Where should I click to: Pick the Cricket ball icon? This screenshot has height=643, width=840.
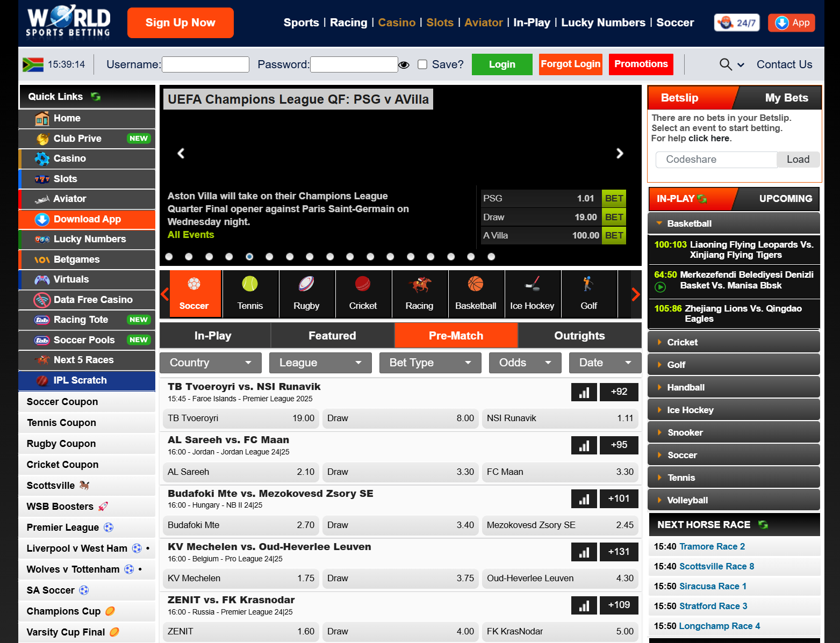363,284
